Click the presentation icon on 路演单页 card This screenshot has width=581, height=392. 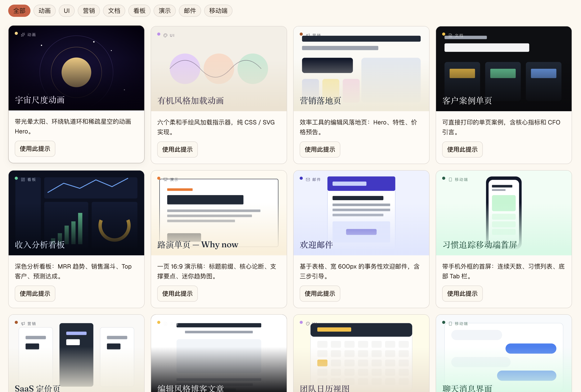tap(165, 179)
